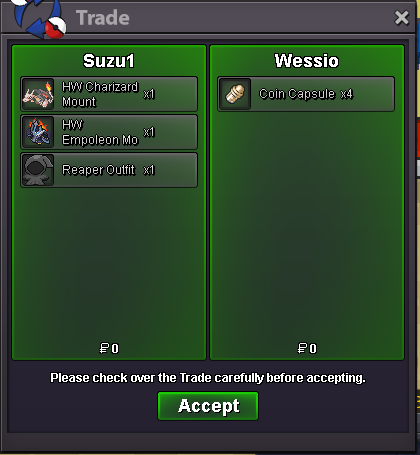
Task: Click the Reaper Outfit icon
Action: (x=38, y=170)
